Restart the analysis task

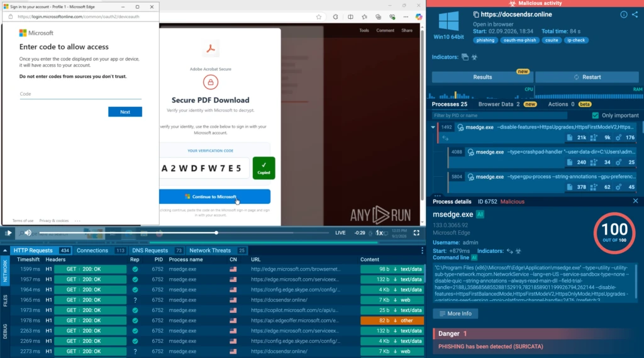point(587,77)
